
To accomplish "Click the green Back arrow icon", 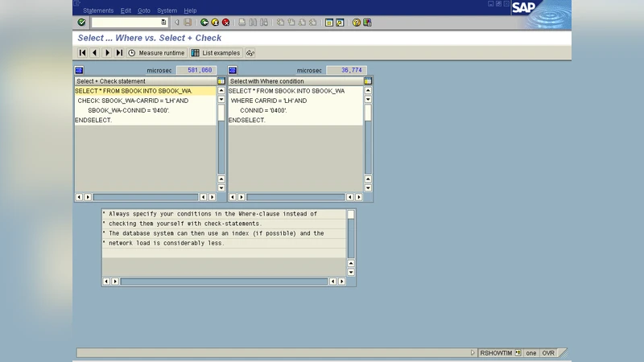I will click(204, 23).
